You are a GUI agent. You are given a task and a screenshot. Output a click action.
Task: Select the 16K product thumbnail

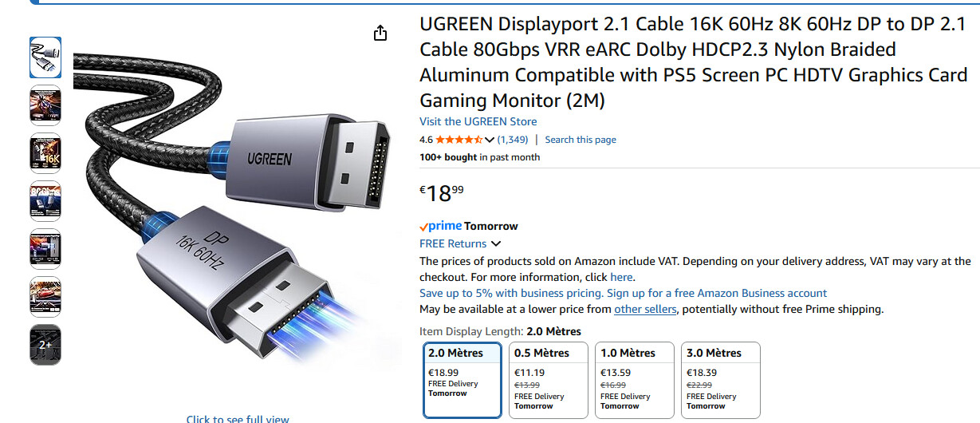click(x=45, y=153)
